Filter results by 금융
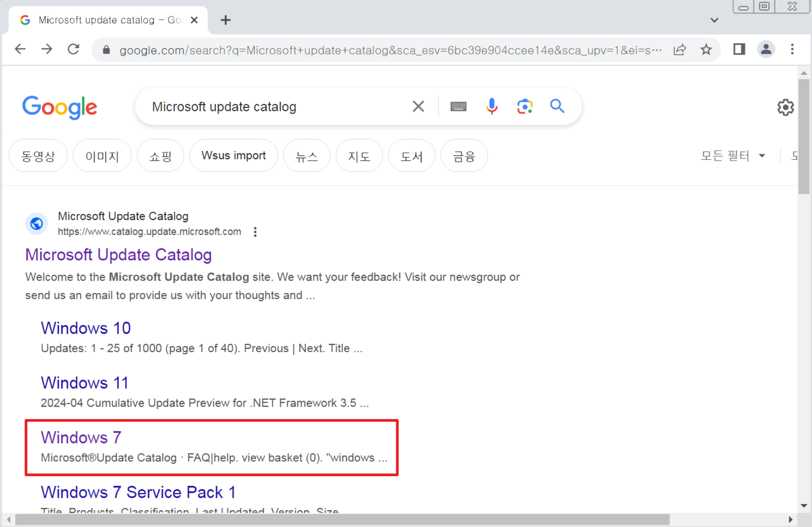Image resolution: width=812 pixels, height=527 pixels. [464, 156]
